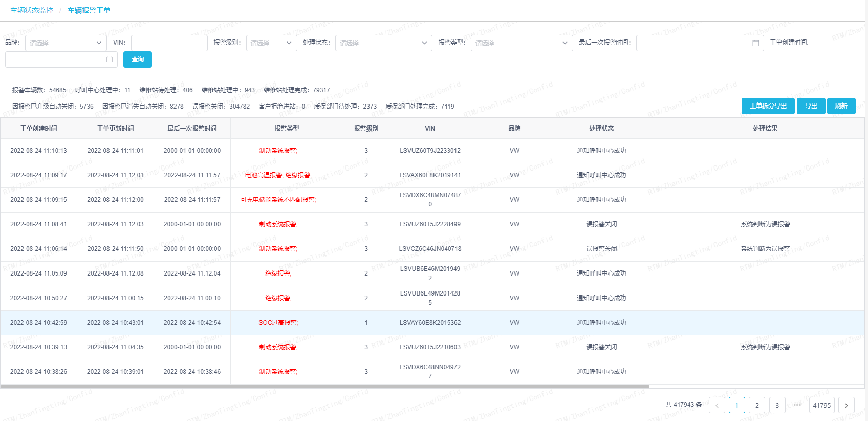868x421 pixels.
Task: Click calendar icon in last alarm time field
Action: point(755,43)
